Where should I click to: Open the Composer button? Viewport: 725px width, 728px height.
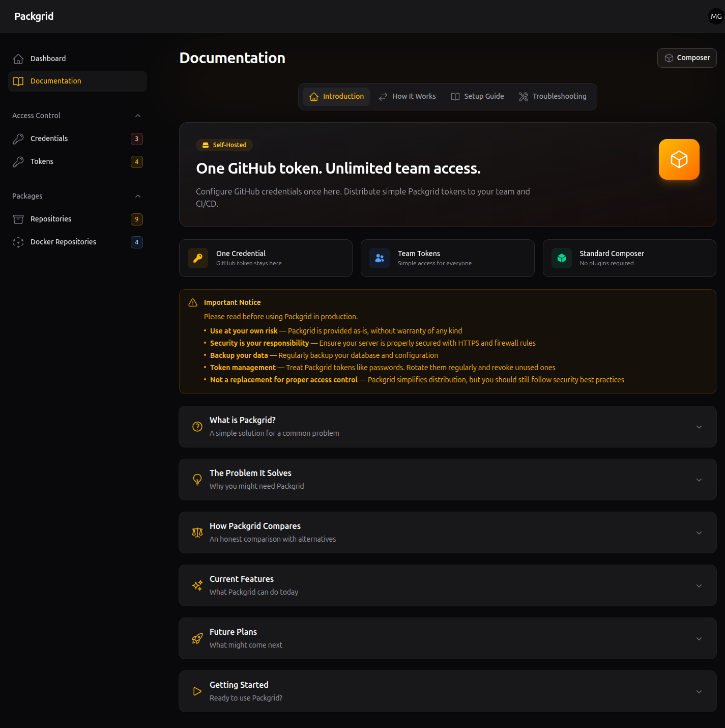point(687,58)
